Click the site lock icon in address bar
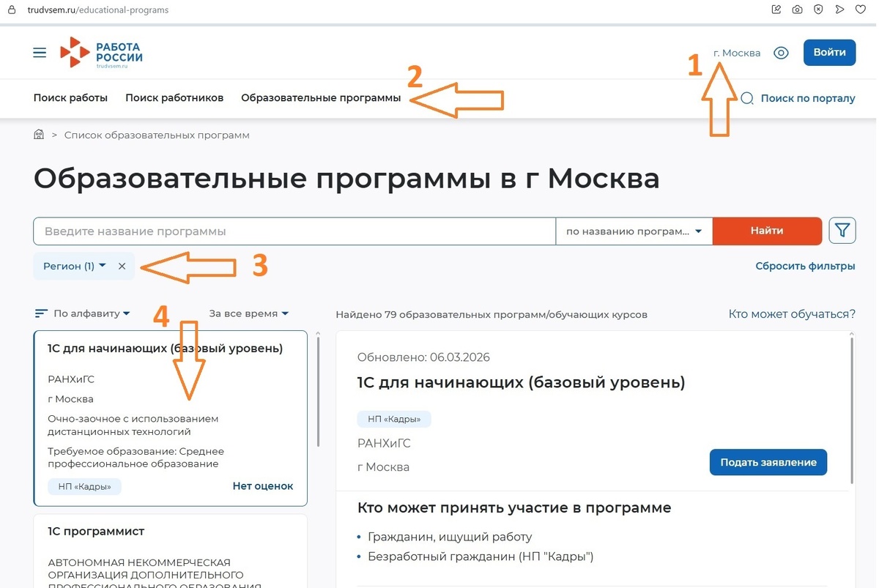Screen dimensions: 879x588 [11, 10]
